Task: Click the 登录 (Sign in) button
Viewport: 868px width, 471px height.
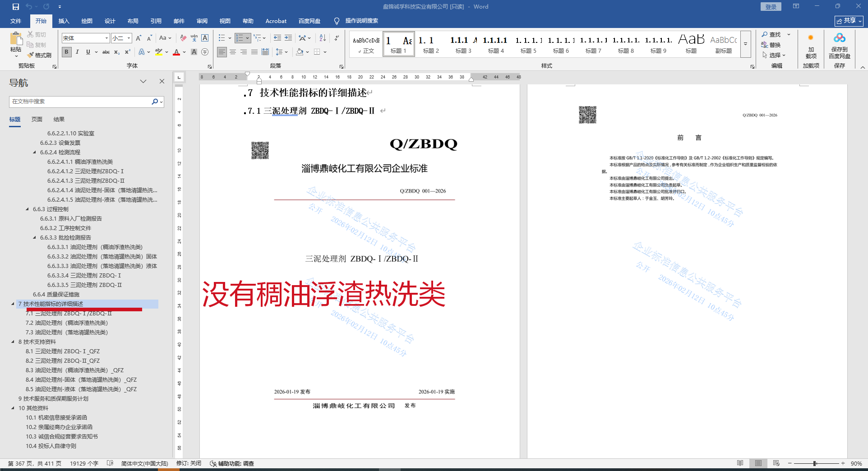Action: click(771, 7)
